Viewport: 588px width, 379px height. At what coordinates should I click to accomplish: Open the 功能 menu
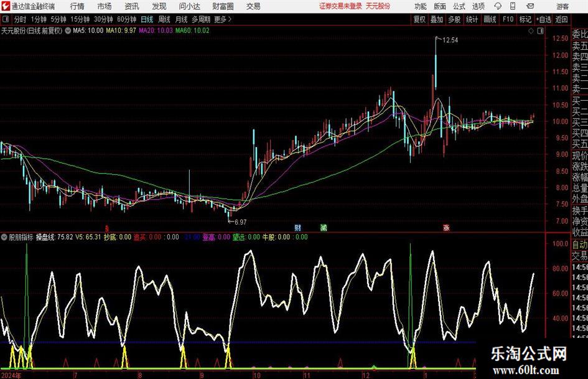click(x=421, y=6)
